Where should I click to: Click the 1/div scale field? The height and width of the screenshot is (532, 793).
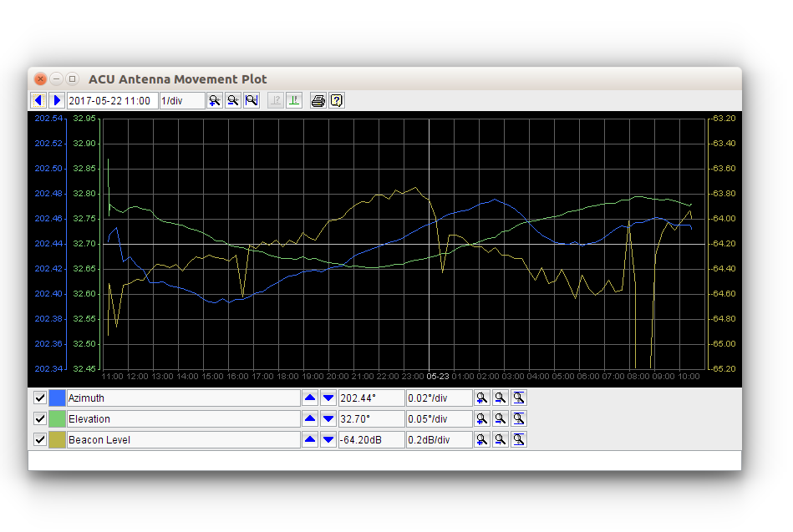pyautogui.click(x=181, y=100)
